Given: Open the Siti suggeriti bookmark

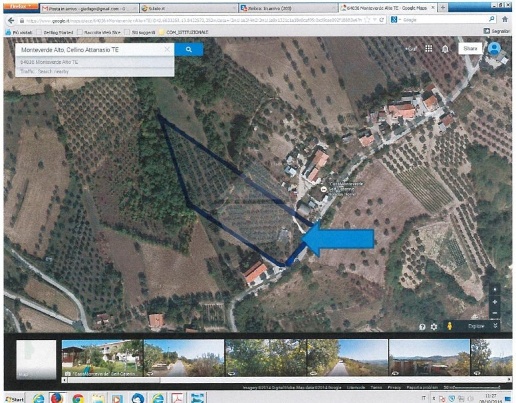Looking at the screenshot, I should tap(140, 32).
